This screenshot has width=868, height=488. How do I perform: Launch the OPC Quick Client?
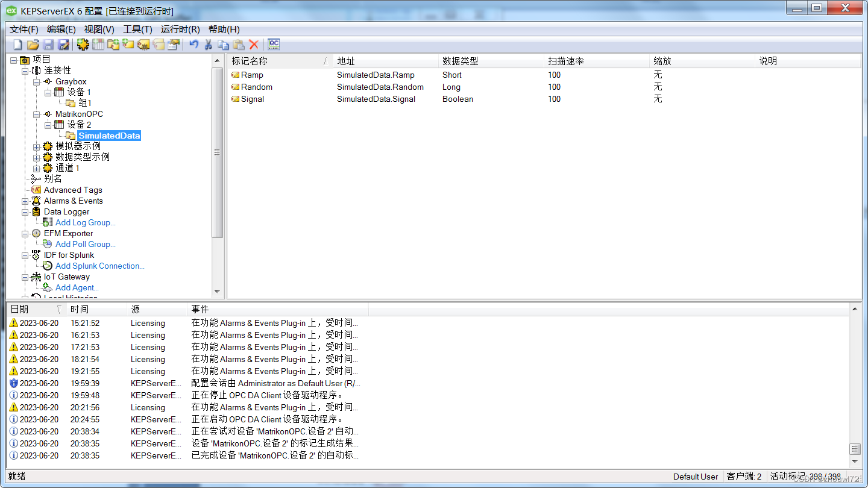(x=274, y=44)
